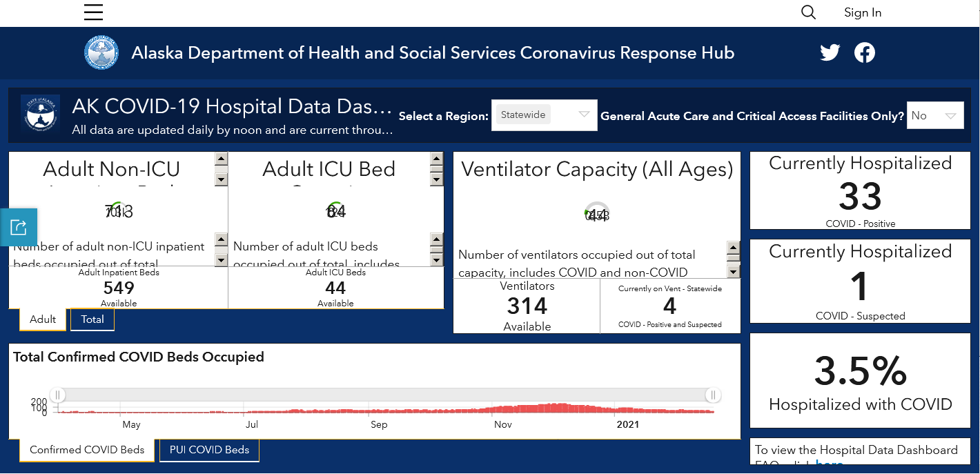Select the Confirmed COVID Beds tab

point(87,450)
